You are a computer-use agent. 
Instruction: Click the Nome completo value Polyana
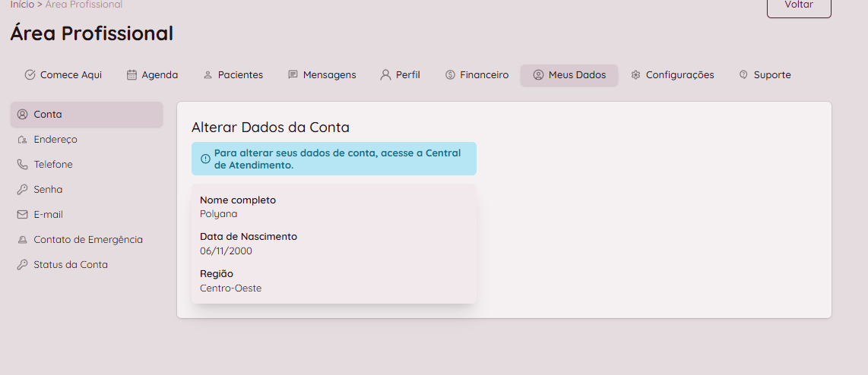coord(219,214)
